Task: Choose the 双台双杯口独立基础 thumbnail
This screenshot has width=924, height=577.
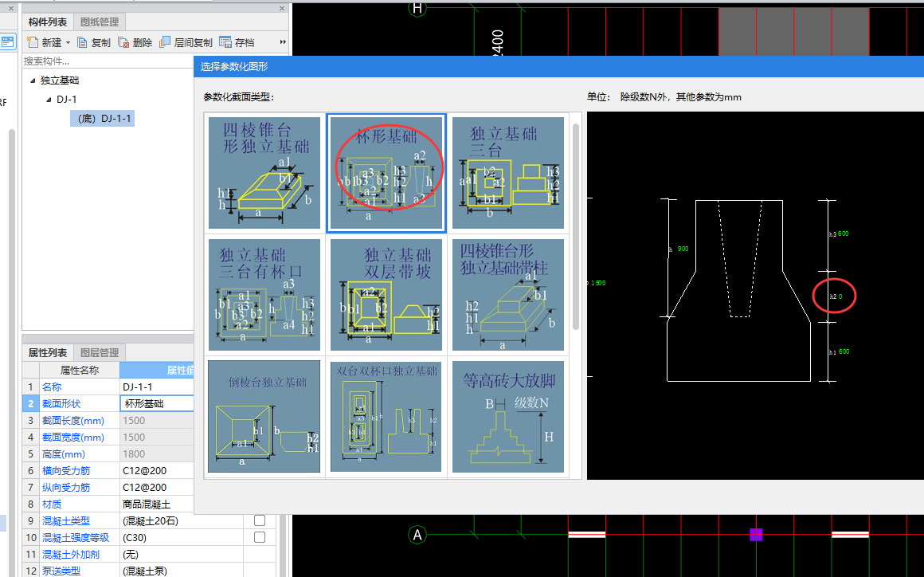Action: (386, 416)
